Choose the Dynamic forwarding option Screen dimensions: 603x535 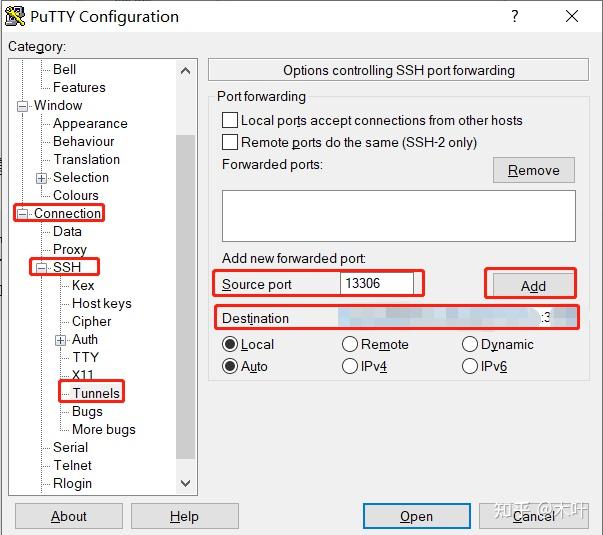[470, 344]
